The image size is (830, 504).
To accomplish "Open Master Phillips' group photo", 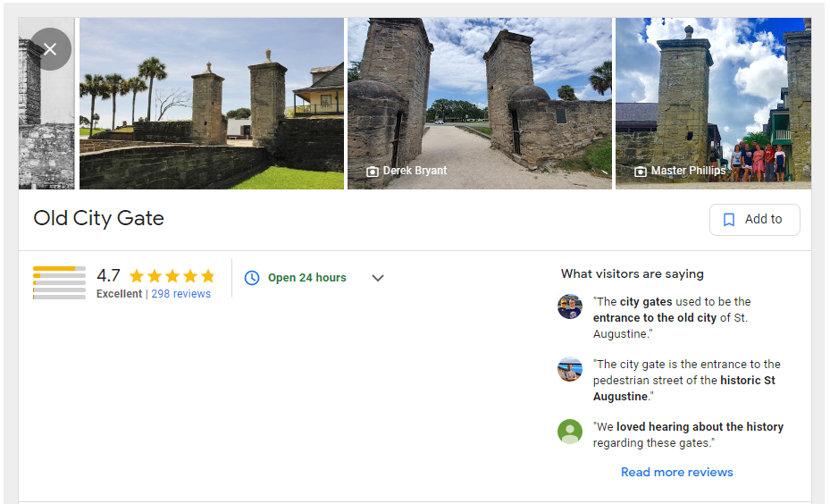I will [714, 104].
